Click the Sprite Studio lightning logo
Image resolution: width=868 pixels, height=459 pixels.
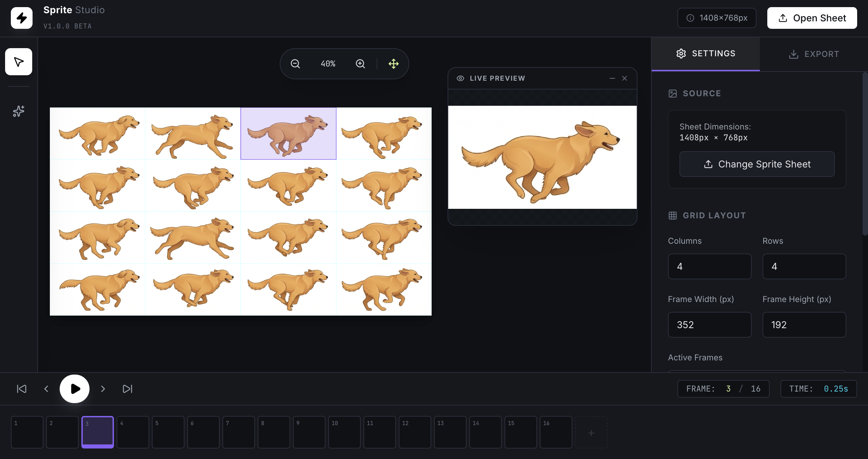point(21,18)
